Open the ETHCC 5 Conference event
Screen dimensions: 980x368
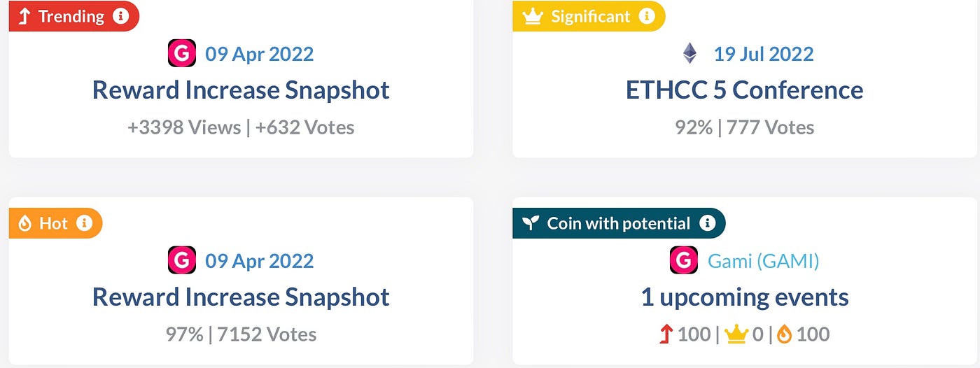tap(744, 90)
